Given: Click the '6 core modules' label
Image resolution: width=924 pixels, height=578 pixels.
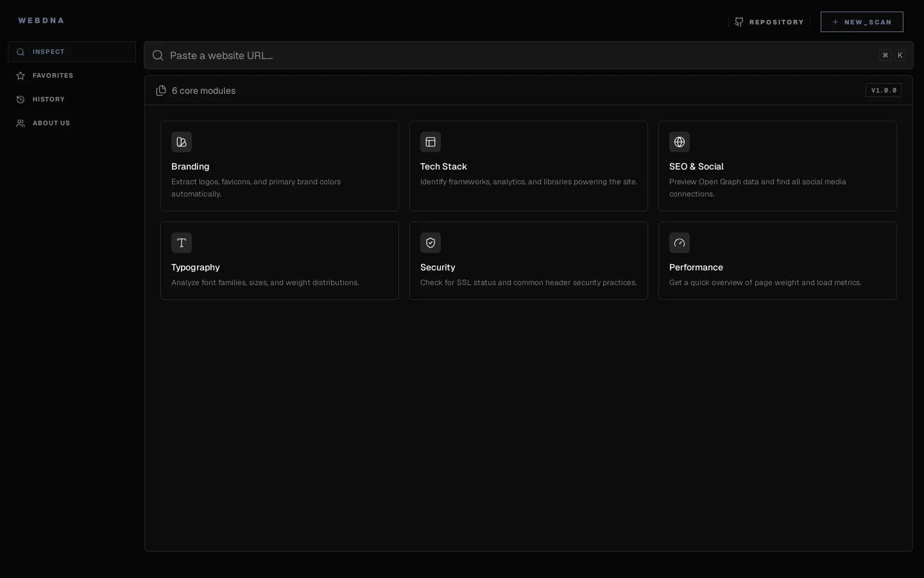Looking at the screenshot, I should pos(203,91).
